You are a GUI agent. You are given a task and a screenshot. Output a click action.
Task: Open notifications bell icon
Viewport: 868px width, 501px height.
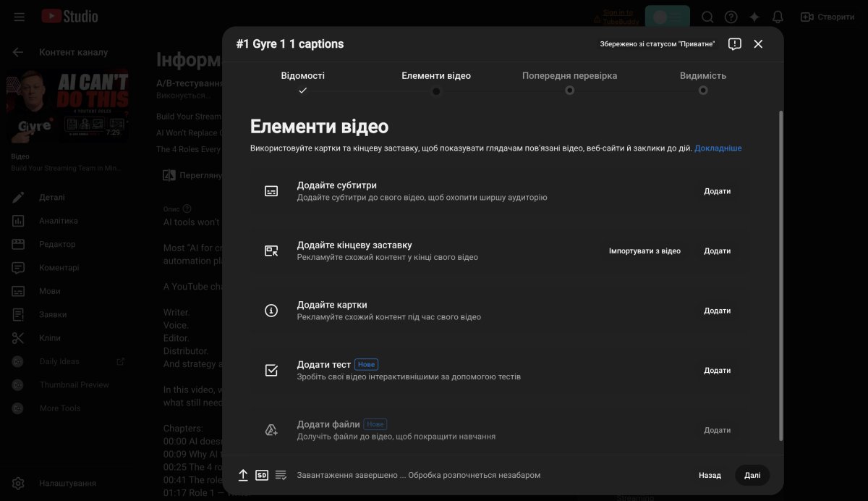coord(778,17)
